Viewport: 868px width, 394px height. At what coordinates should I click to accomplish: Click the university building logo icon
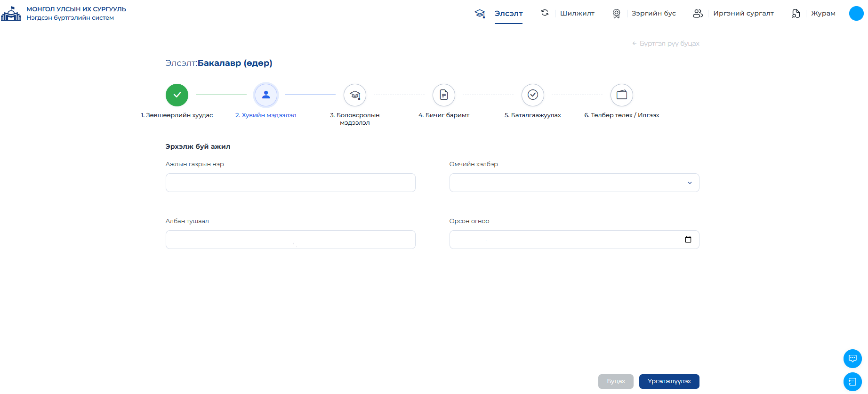11,14
